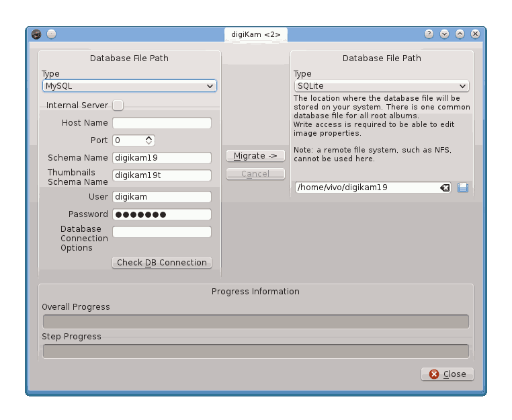Click the Port spinner arrows
Screen dimensions: 512x420
(x=149, y=140)
